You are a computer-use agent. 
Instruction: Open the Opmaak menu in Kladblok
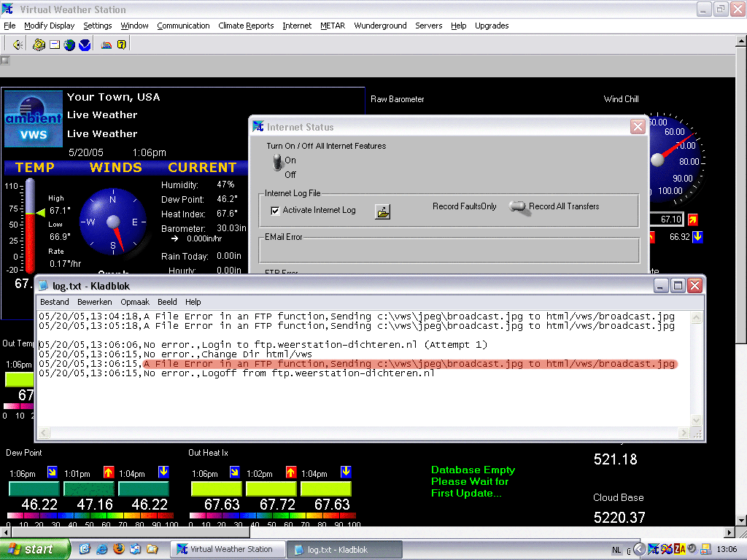135,302
